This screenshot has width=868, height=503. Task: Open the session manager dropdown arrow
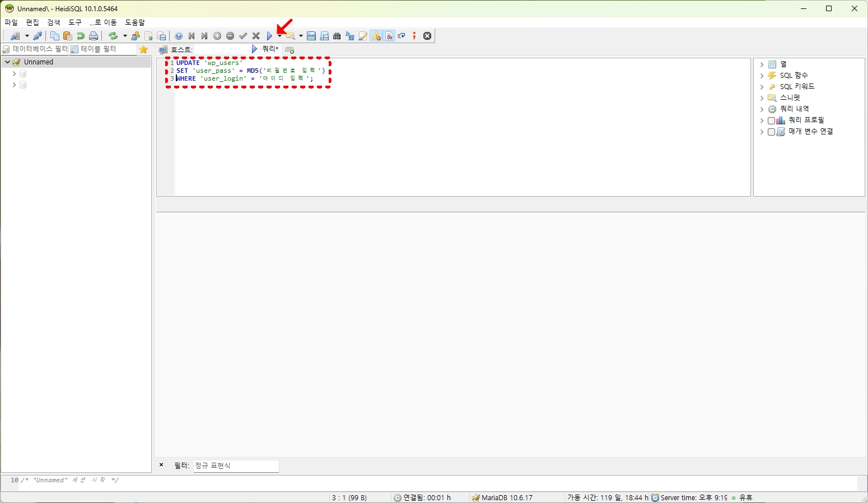[27, 36]
